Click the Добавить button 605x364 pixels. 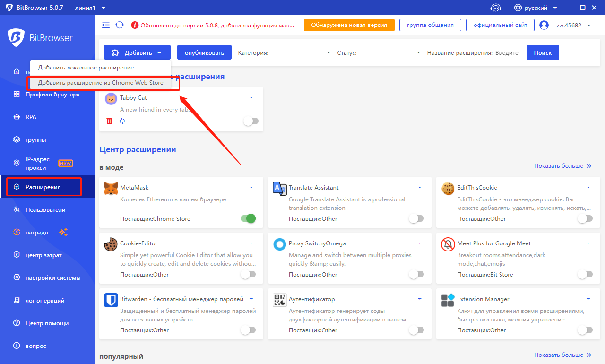137,52
